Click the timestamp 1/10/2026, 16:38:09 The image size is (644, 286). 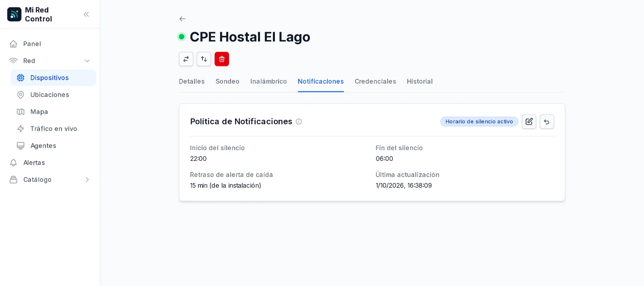pos(404,185)
